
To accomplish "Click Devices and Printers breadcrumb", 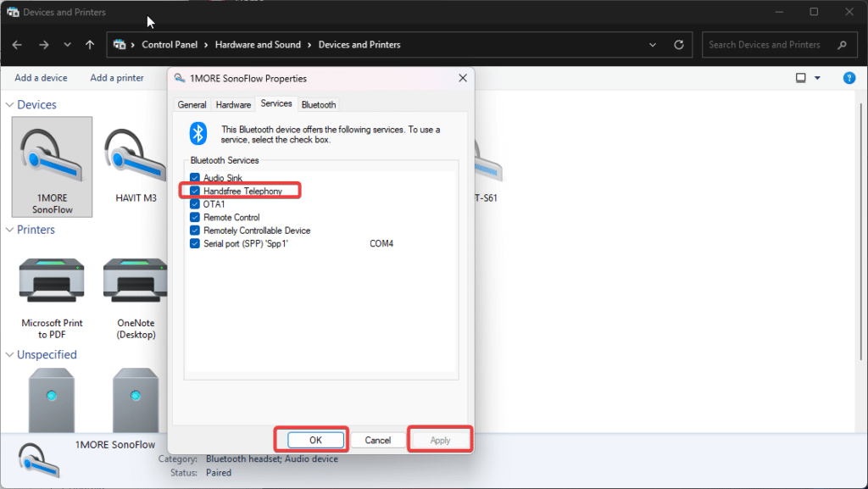I will coord(359,45).
